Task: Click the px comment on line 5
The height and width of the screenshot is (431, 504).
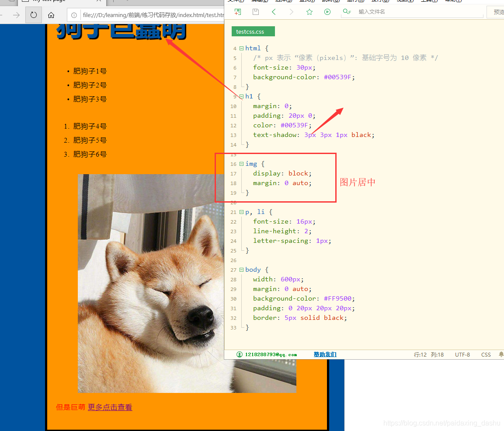Action: click(345, 58)
